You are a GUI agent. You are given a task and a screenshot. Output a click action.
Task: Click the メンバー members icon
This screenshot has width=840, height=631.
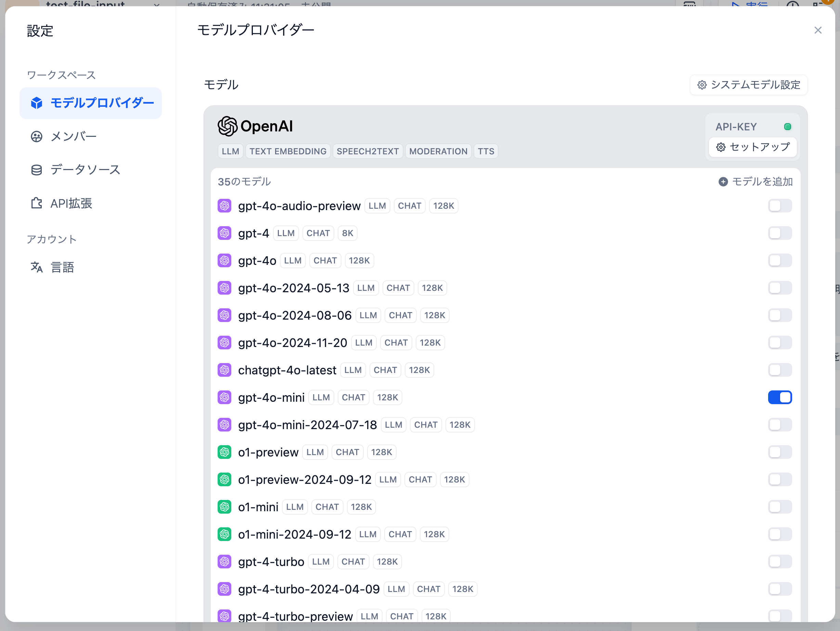pos(37,137)
